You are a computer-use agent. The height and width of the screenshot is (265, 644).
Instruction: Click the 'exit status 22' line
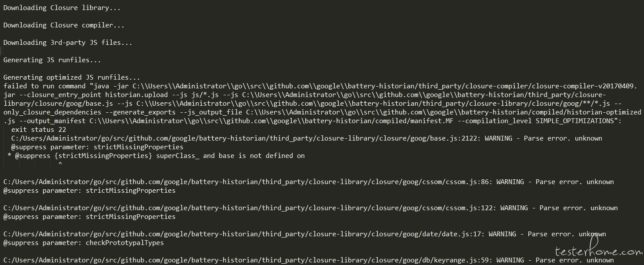pos(39,130)
